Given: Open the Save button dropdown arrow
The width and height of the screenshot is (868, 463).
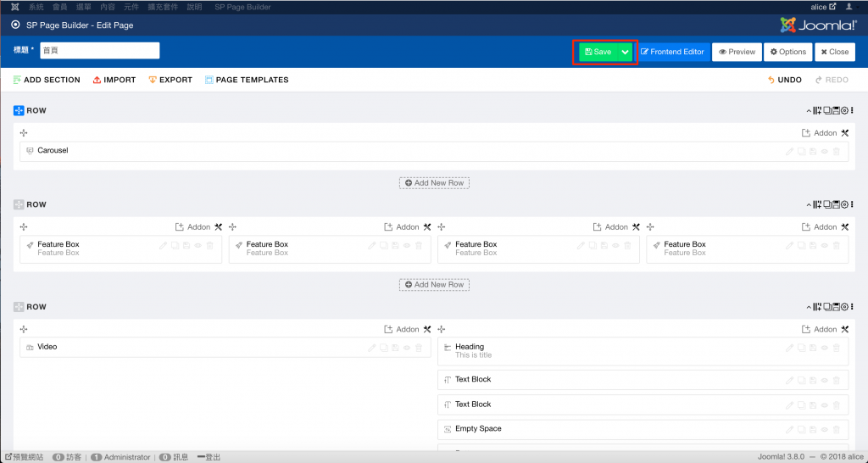Looking at the screenshot, I should pyautogui.click(x=625, y=52).
